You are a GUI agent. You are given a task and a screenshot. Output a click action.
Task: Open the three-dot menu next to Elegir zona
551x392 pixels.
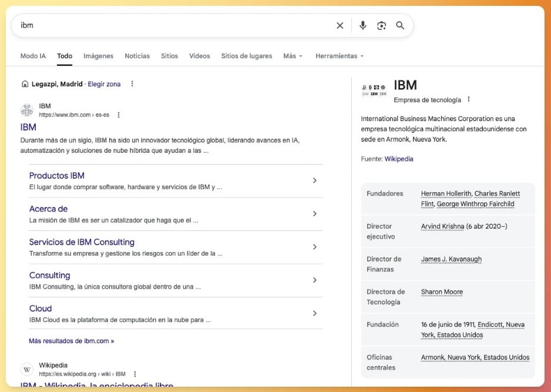point(132,83)
